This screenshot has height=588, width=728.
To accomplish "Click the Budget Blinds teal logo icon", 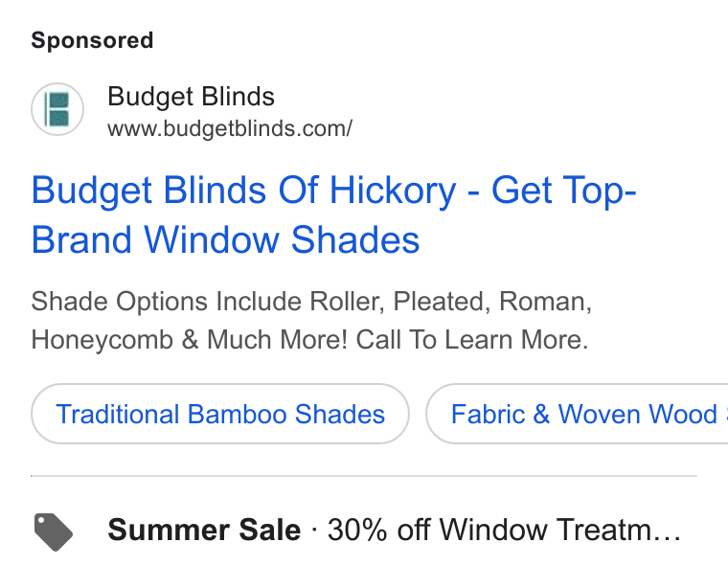I will [x=57, y=109].
